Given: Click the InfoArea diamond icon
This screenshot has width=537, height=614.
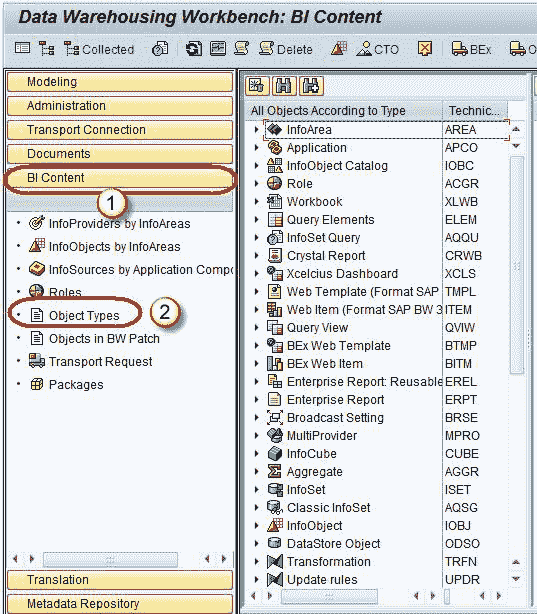Looking at the screenshot, I should 275,130.
